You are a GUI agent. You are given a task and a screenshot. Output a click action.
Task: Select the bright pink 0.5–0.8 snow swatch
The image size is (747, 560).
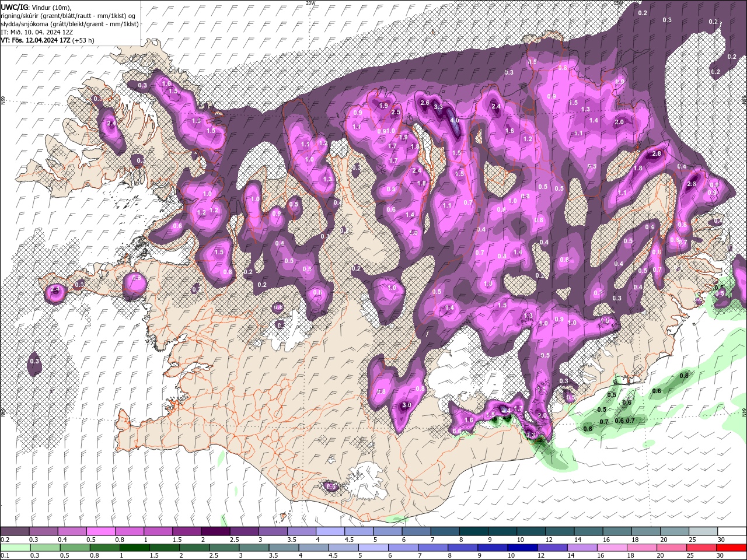click(x=100, y=531)
